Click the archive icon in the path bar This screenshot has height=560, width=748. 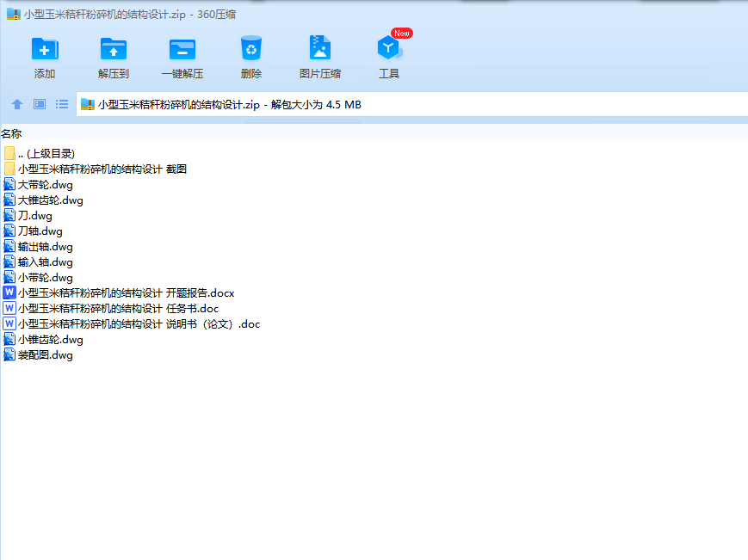[x=87, y=104]
